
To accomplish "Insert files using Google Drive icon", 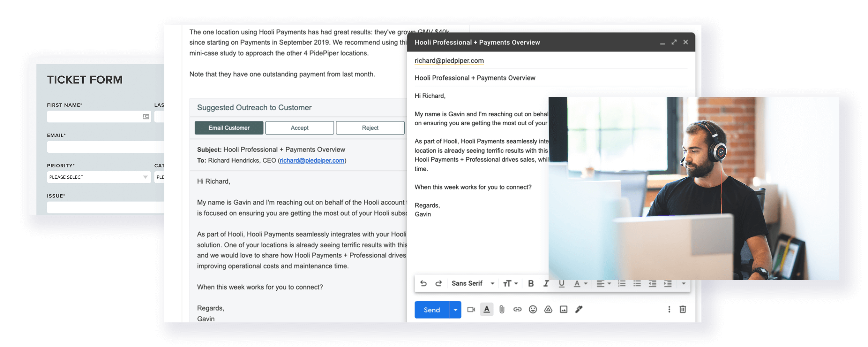I will [x=548, y=309].
